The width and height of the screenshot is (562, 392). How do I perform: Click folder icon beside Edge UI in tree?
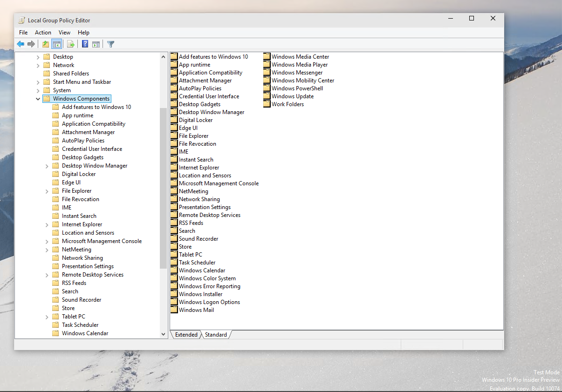coord(55,182)
